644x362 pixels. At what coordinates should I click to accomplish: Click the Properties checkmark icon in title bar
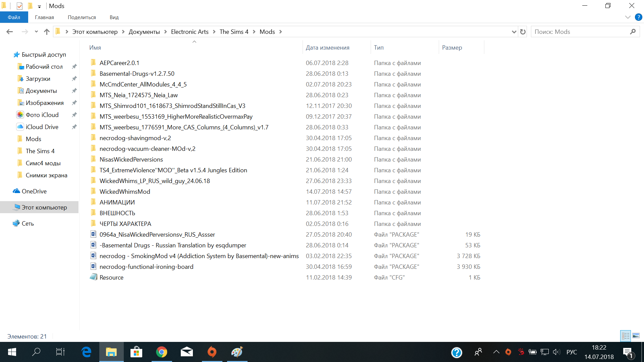point(19,6)
